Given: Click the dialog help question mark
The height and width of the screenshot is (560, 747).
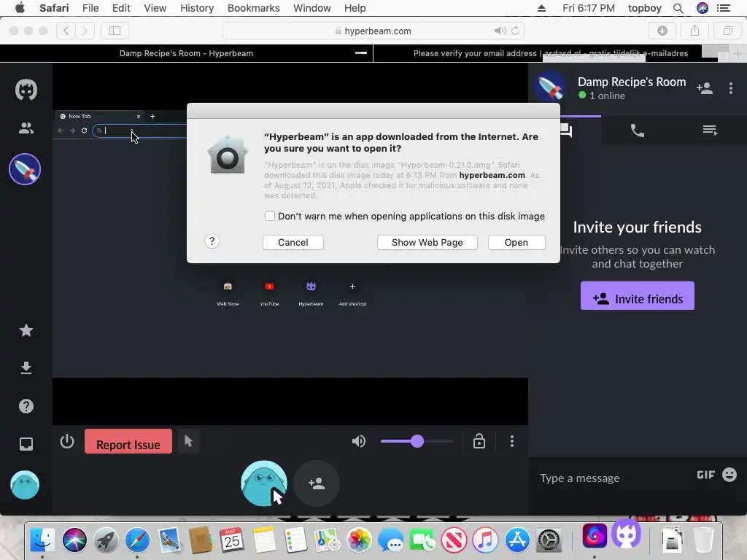Looking at the screenshot, I should tap(212, 241).
